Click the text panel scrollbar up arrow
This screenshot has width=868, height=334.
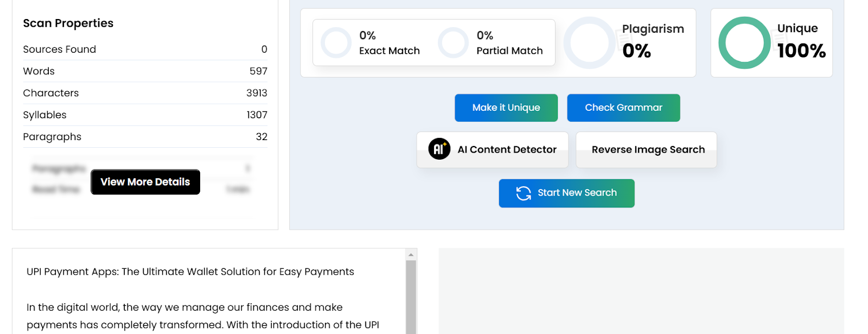tap(411, 254)
